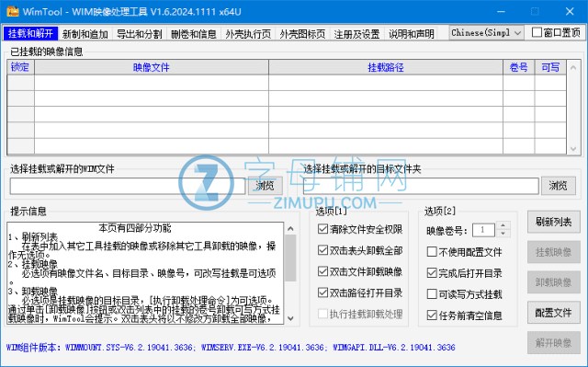Open the 导出和分割 tab
Screen dimensions: 588x367
pyautogui.click(x=139, y=34)
